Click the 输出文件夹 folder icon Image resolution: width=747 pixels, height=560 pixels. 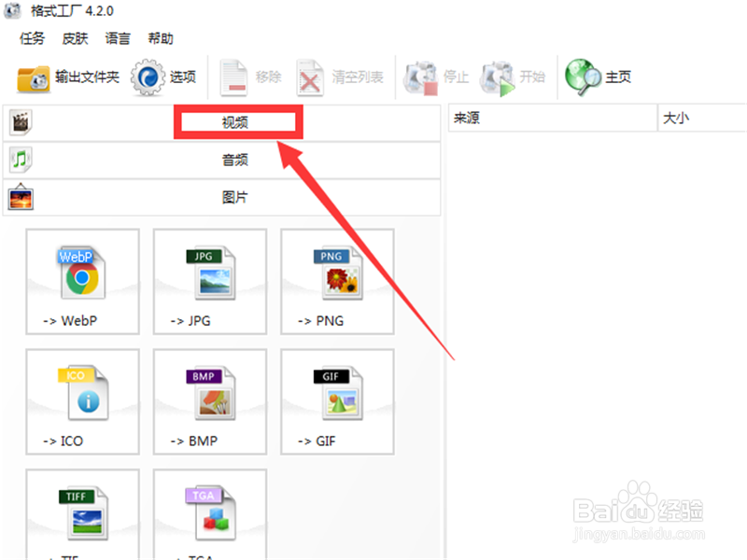33,78
